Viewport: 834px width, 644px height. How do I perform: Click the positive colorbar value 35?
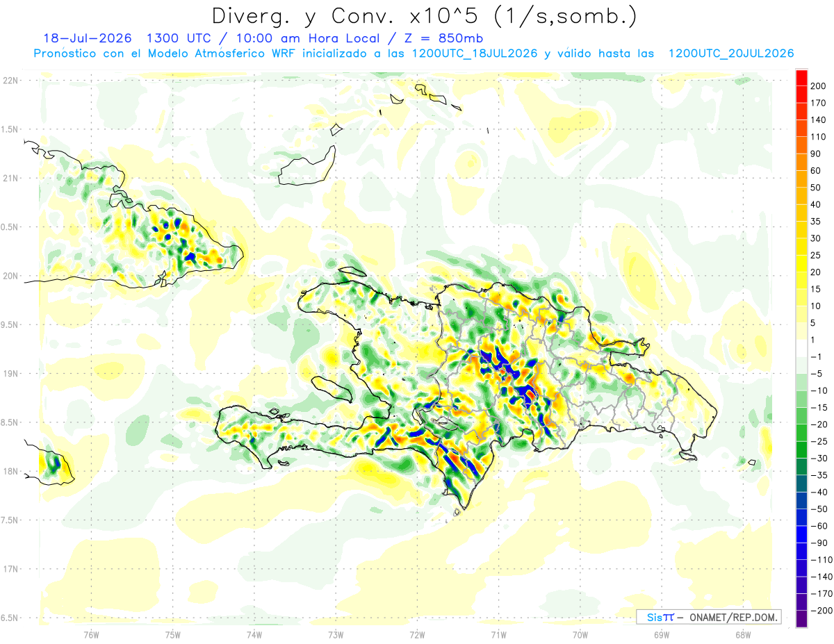(x=816, y=222)
